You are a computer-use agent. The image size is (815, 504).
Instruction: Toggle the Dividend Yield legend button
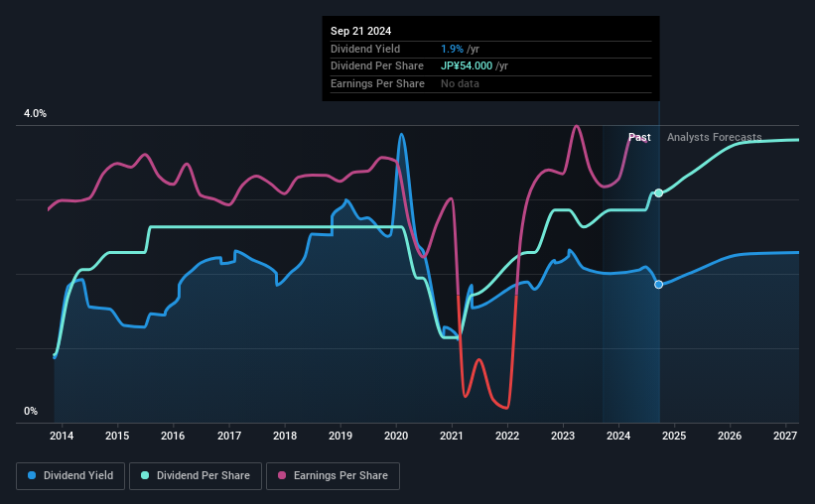(x=70, y=476)
